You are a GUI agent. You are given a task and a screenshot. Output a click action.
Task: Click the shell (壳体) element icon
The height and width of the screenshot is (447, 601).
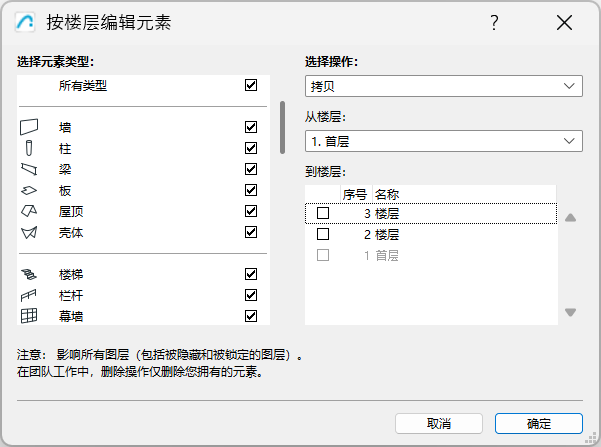pos(29,232)
